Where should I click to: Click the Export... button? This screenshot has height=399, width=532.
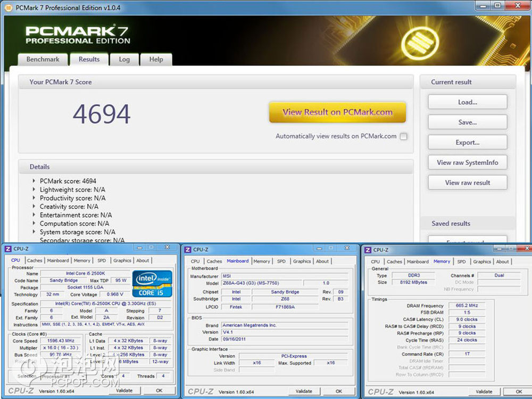pos(468,143)
